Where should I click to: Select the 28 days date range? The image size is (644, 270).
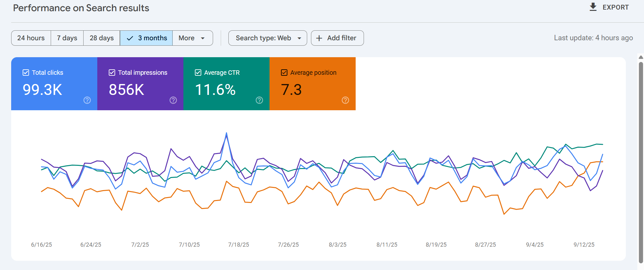coord(101,38)
